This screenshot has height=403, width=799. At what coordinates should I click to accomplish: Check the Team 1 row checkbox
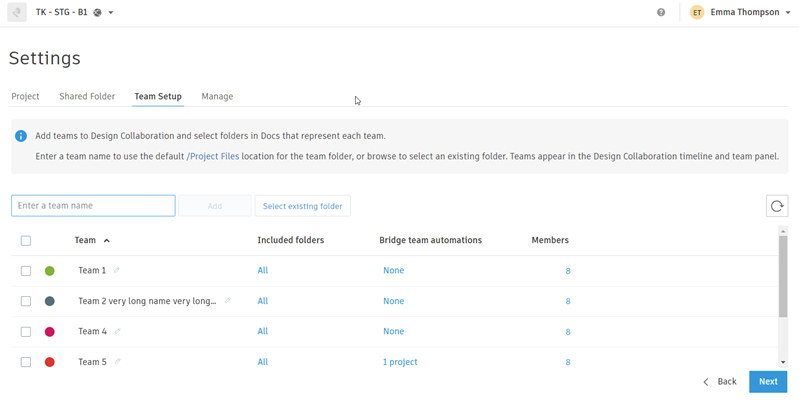pos(26,271)
